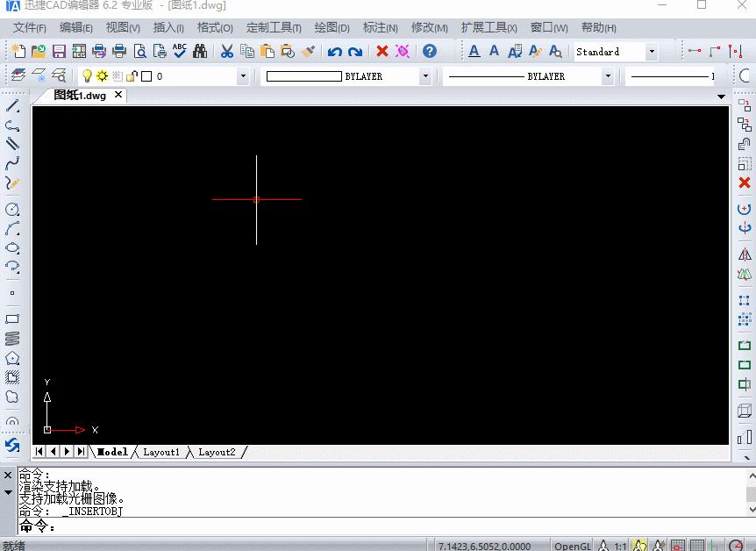
Task: Click the ACIS import icon
Action: (79, 51)
